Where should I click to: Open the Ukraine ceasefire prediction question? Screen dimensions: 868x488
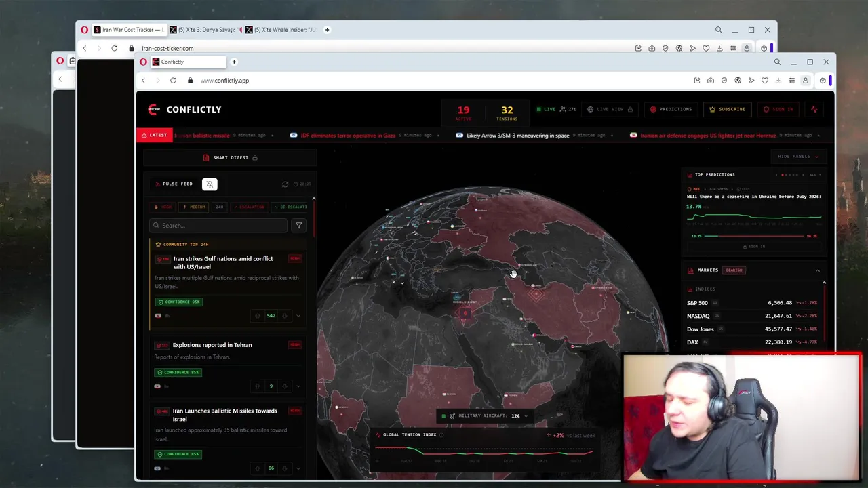(754, 197)
